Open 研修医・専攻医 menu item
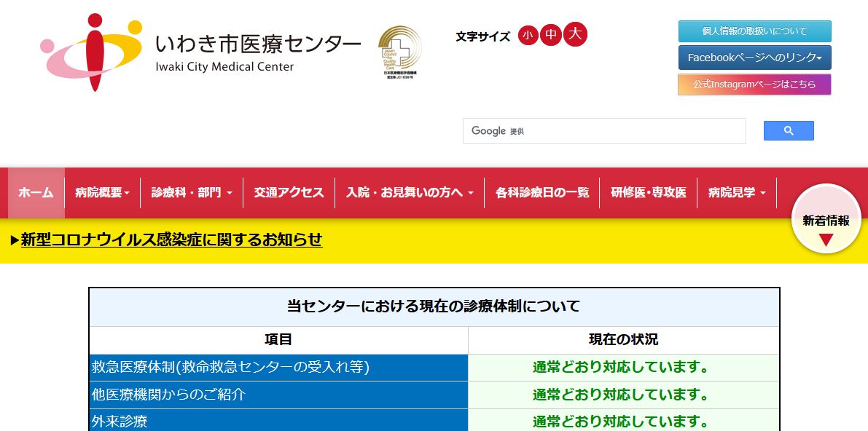Viewport: 868px width, 431px height. pyautogui.click(x=648, y=193)
